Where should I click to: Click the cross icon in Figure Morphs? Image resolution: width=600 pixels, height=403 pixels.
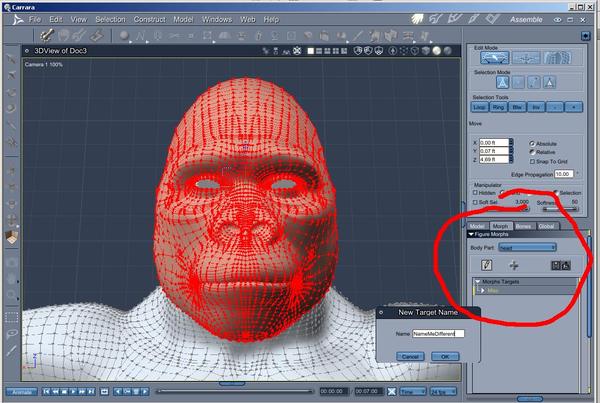click(x=514, y=265)
